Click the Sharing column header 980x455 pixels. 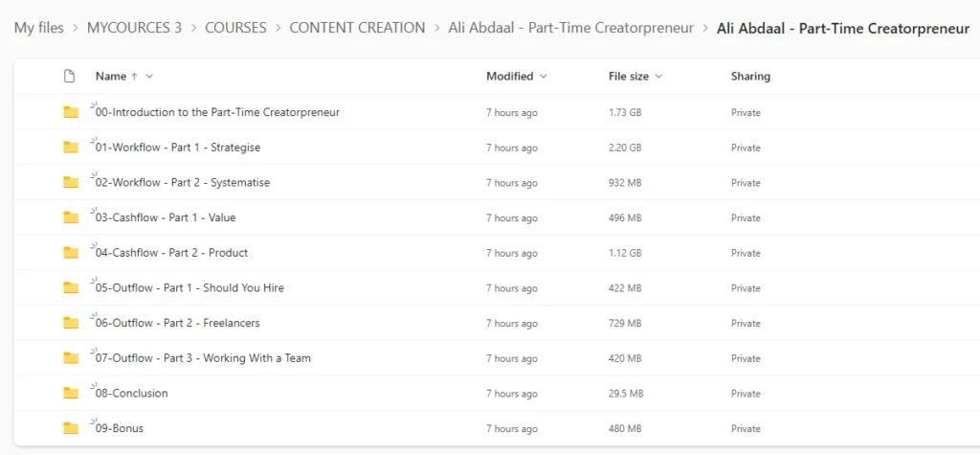pos(750,77)
